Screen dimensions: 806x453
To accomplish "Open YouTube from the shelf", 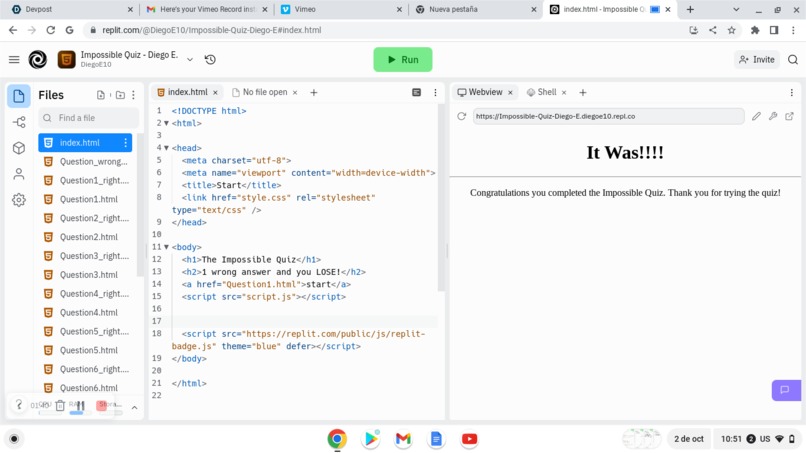I will [469, 439].
